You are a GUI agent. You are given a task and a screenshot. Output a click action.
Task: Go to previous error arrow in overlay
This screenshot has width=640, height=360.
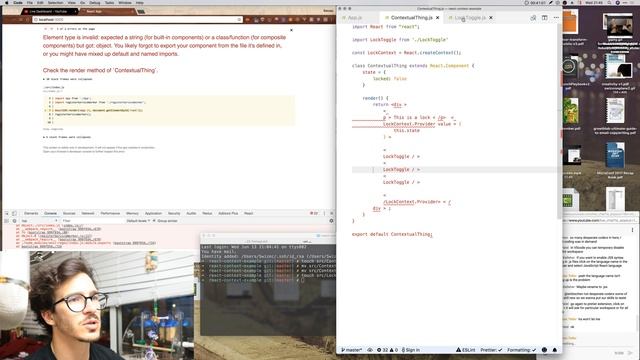pos(46,29)
